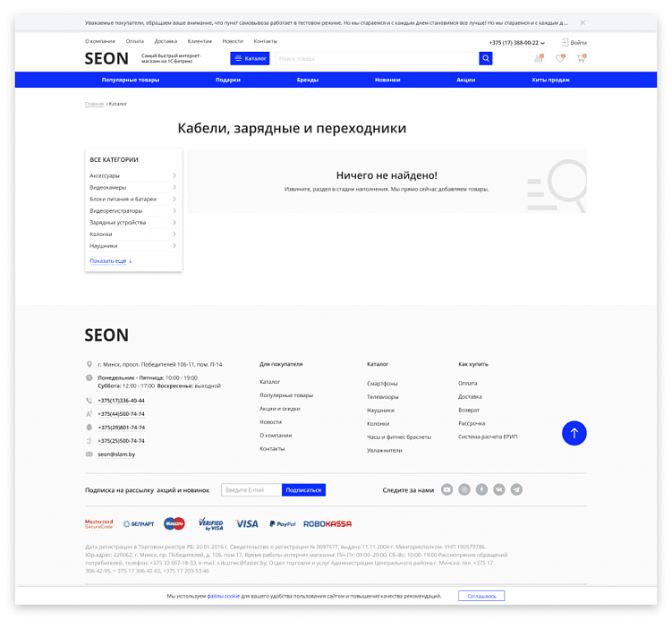Focus the newsletter E-mail input field
Viewport: 672px width, 619px height.
251,489
